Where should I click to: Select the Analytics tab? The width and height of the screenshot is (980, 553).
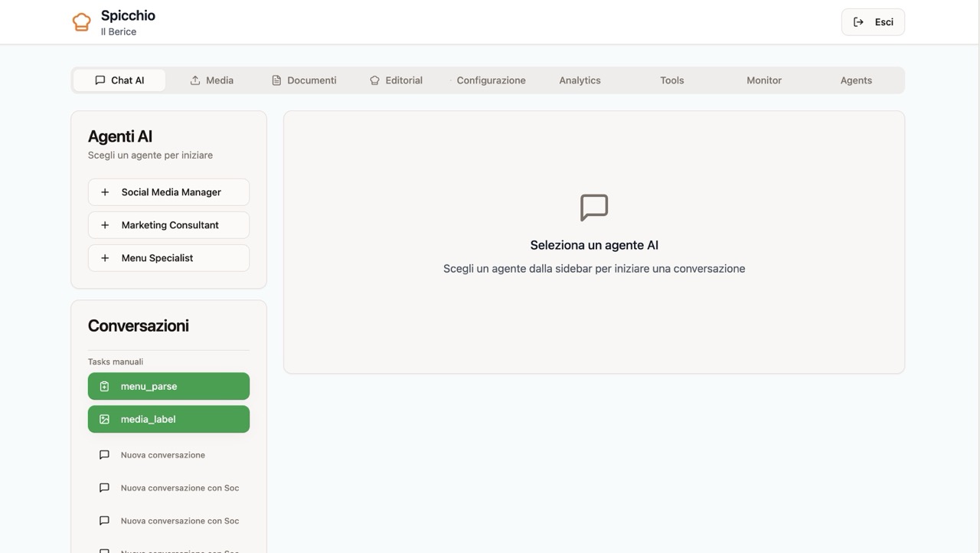[x=580, y=80]
